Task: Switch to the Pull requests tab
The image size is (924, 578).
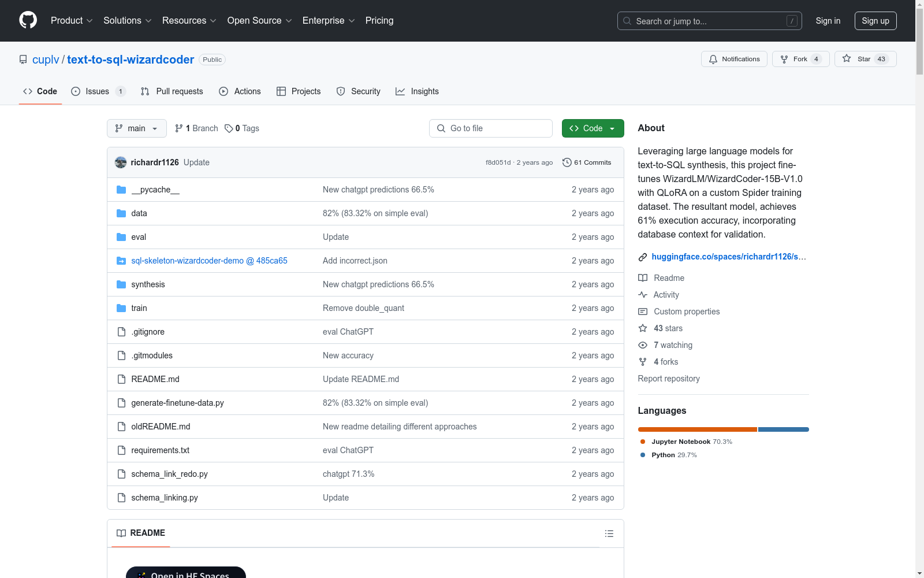Action: (x=172, y=91)
